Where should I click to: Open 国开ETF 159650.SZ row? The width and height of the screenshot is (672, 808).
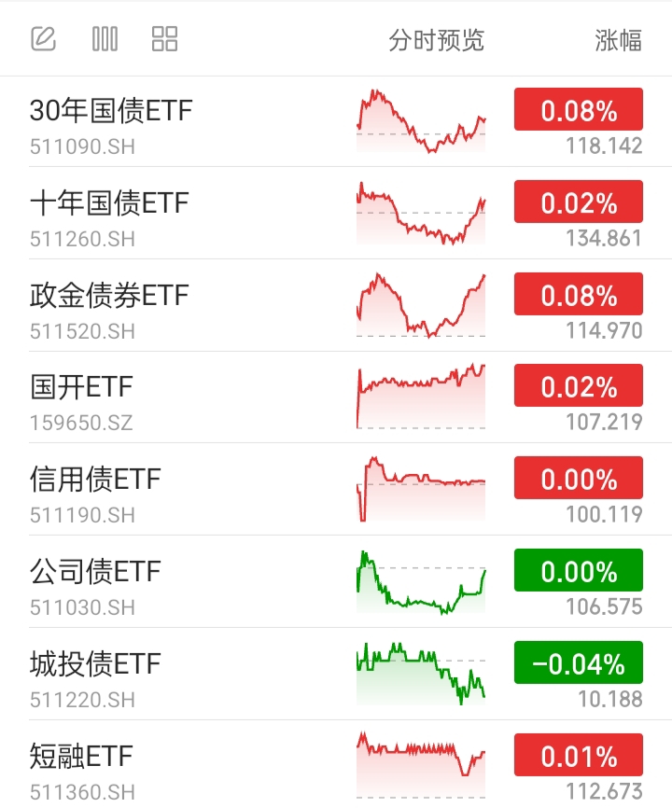point(336,397)
